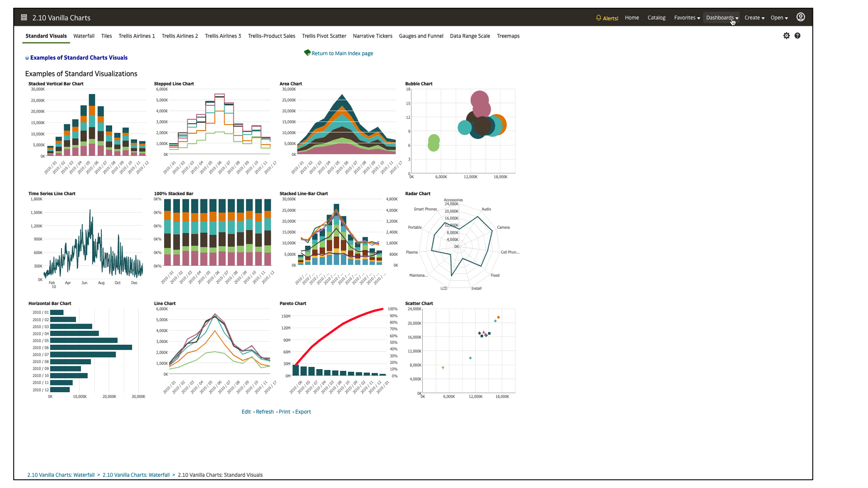
Task: Select the Treemaps dashboard tab
Action: click(x=508, y=36)
